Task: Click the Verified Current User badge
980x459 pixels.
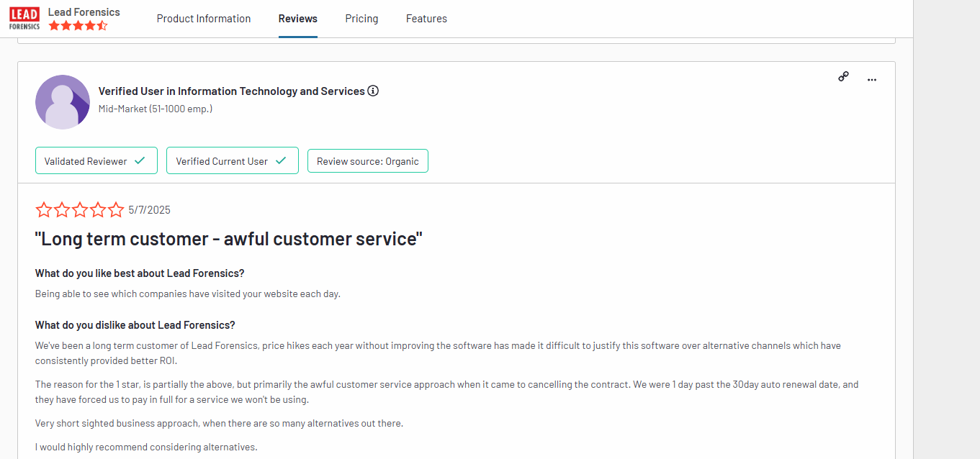Action: [x=232, y=161]
